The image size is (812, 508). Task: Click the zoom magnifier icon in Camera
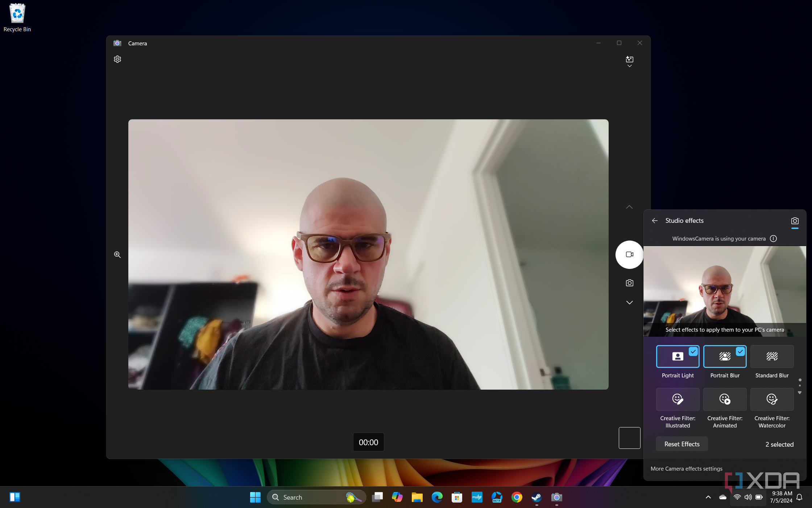(x=117, y=255)
